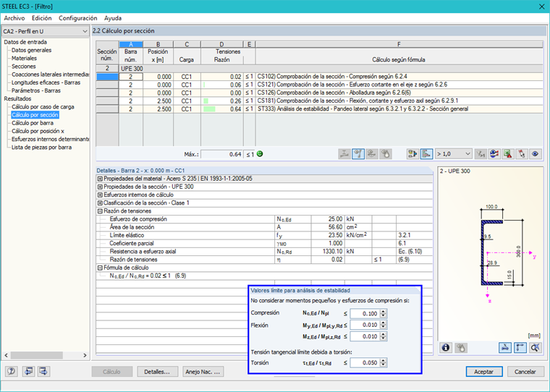
Task: Open the Archivo menu
Action: point(14,18)
